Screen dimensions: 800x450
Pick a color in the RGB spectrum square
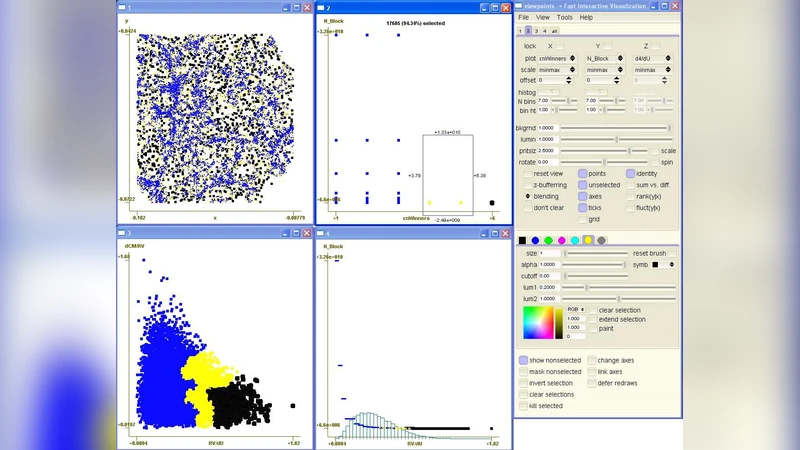pyautogui.click(x=538, y=323)
